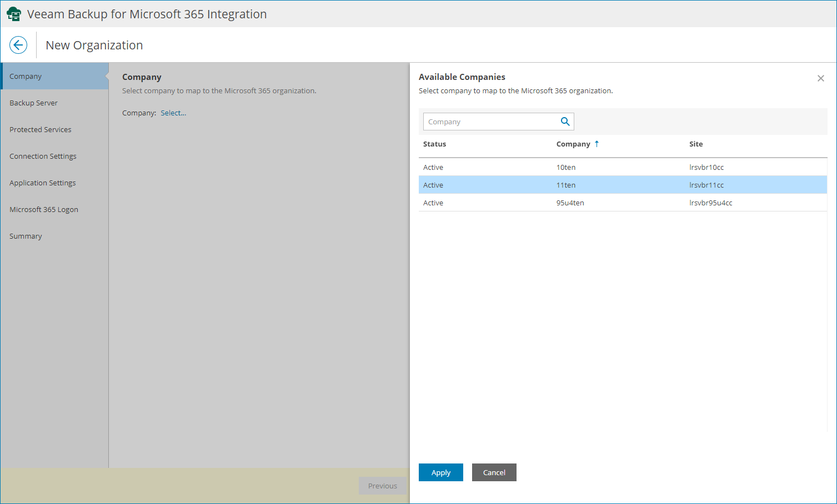Image resolution: width=837 pixels, height=504 pixels.
Task: Click the Cancel button
Action: pyautogui.click(x=494, y=472)
